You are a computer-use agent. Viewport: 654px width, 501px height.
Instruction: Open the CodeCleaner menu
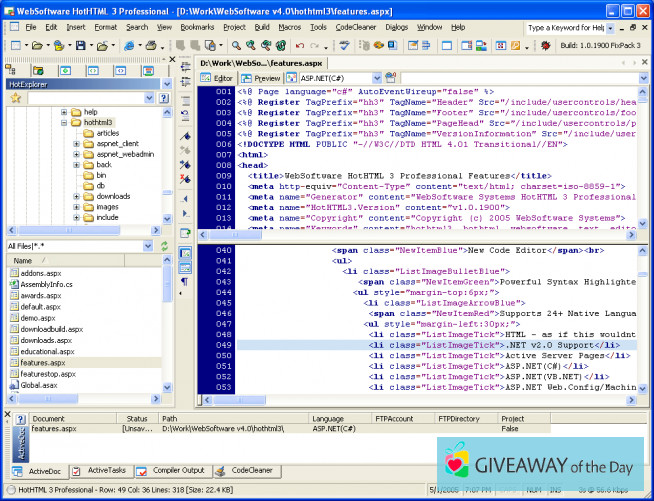pos(356,27)
